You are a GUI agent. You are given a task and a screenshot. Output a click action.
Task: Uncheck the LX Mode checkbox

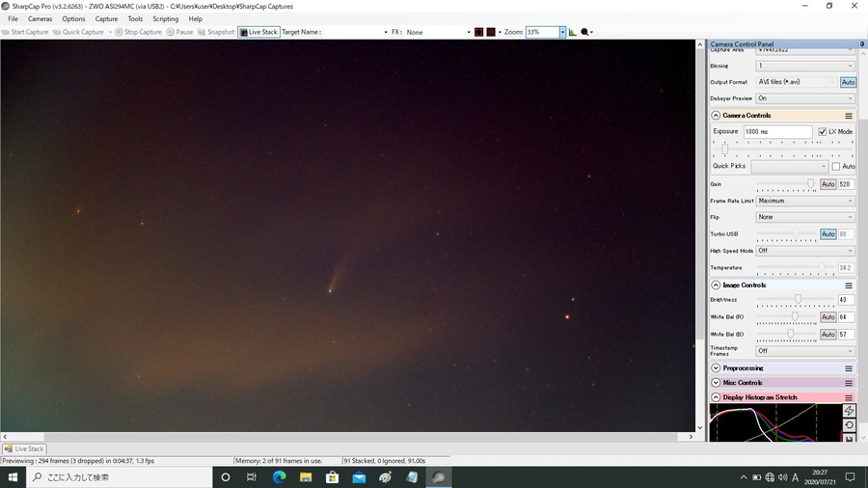pos(822,132)
